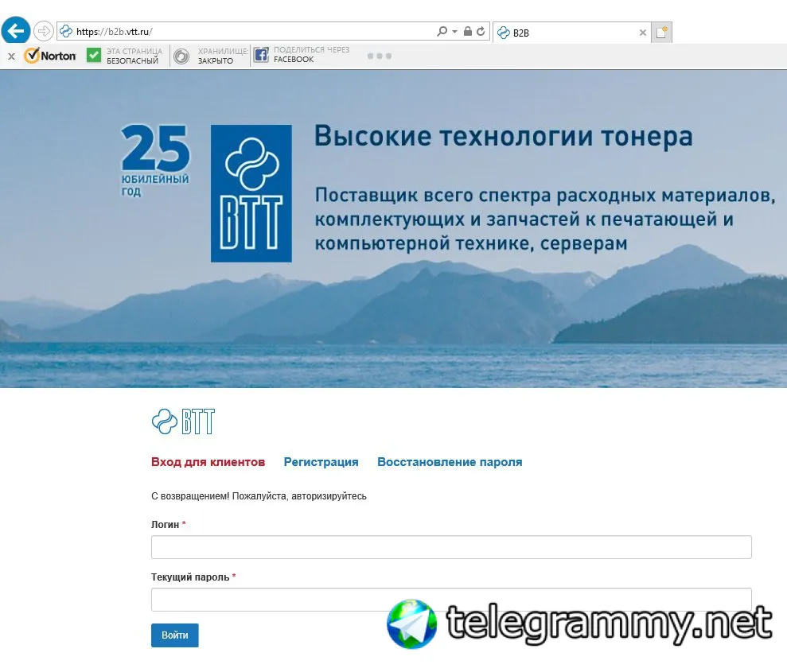This screenshot has height=672, width=787.
Task: Select the Вход для клиентов tab
Action: pos(208,462)
